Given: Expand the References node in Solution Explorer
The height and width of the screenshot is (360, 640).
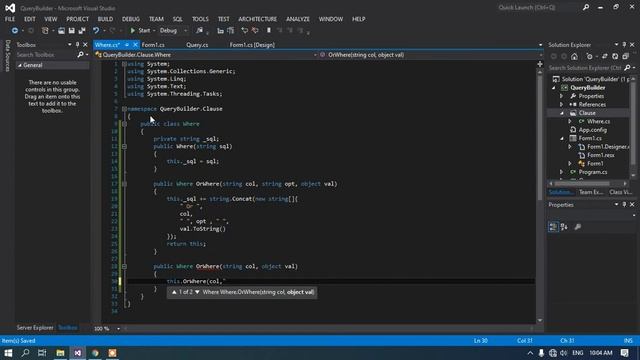Looking at the screenshot, I should pyautogui.click(x=562, y=105).
